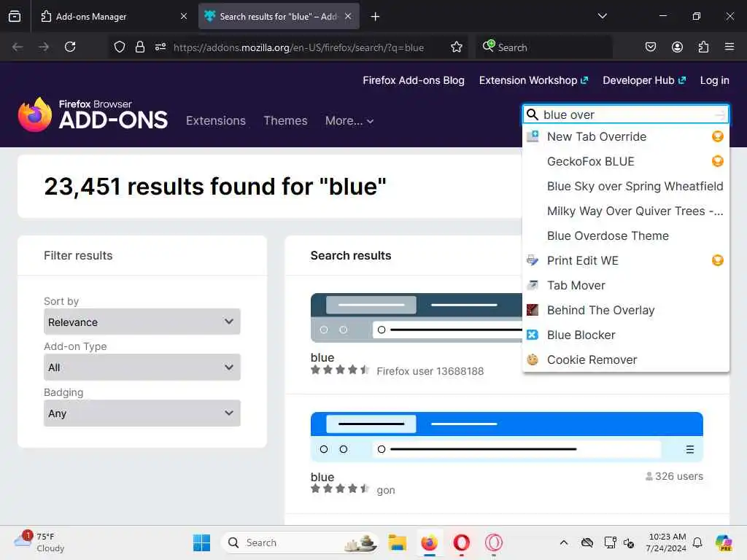
Task: Close the Search results for blue tab
Action: point(348,16)
